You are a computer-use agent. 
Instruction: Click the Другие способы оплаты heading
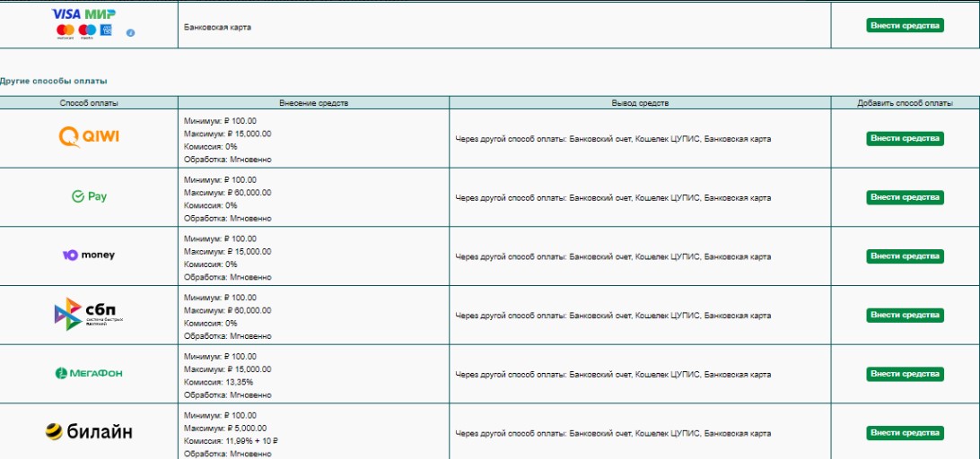pyautogui.click(x=54, y=82)
